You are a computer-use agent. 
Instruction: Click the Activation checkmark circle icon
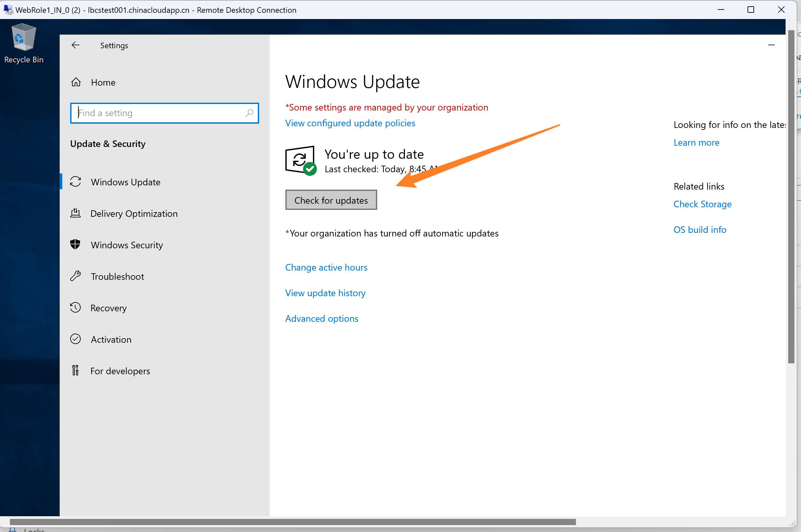coord(75,339)
